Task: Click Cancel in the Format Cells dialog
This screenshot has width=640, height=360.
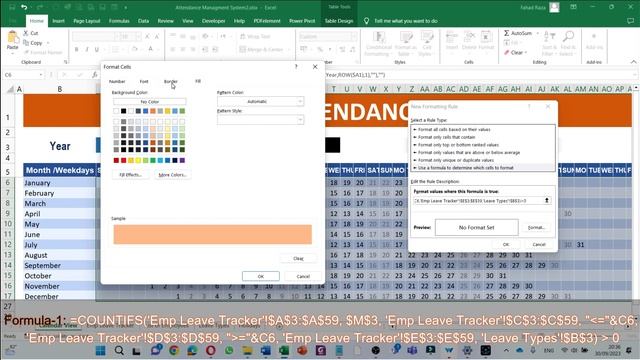Action: [303, 276]
